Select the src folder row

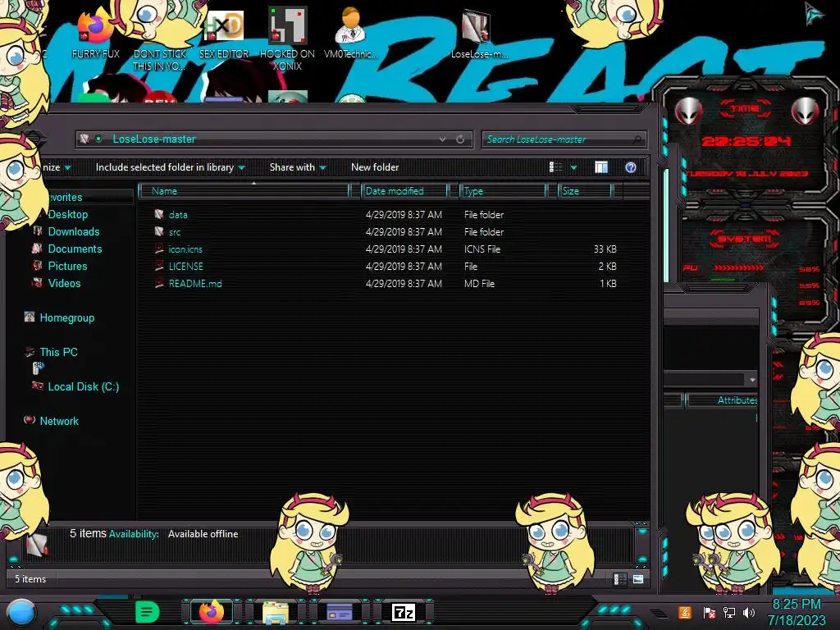386,232
